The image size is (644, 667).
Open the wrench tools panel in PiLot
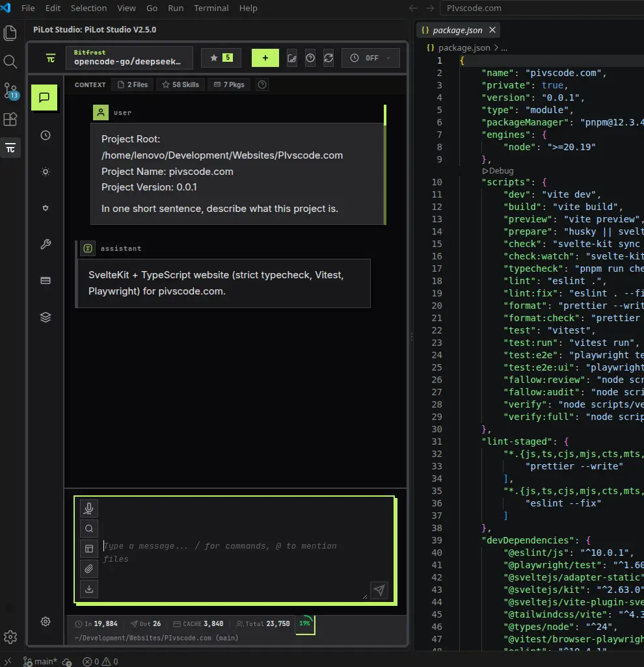click(46, 244)
